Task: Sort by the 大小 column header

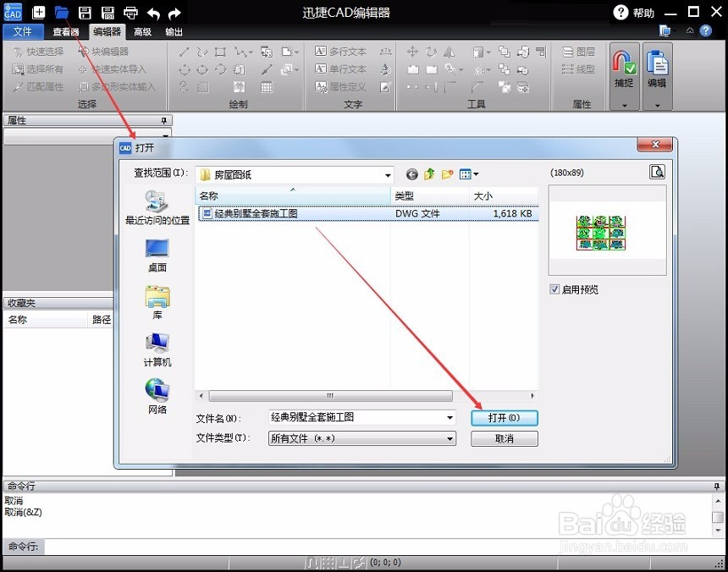Action: pyautogui.click(x=504, y=195)
